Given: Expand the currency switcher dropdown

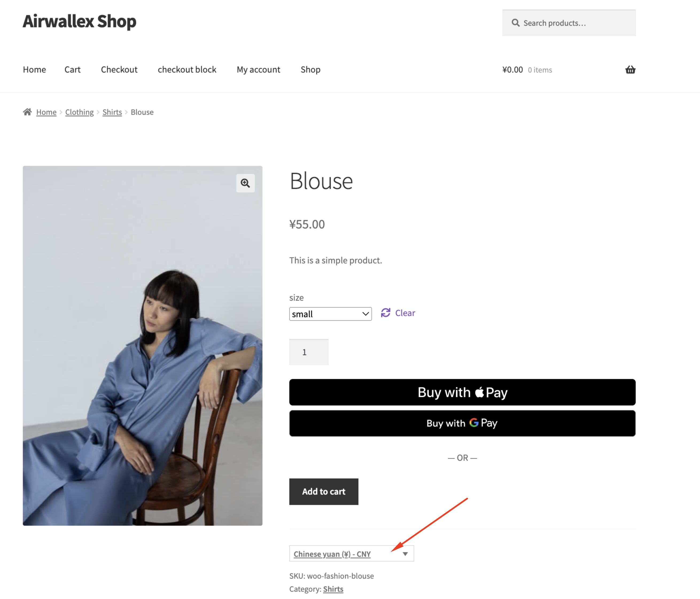Looking at the screenshot, I should (x=351, y=554).
